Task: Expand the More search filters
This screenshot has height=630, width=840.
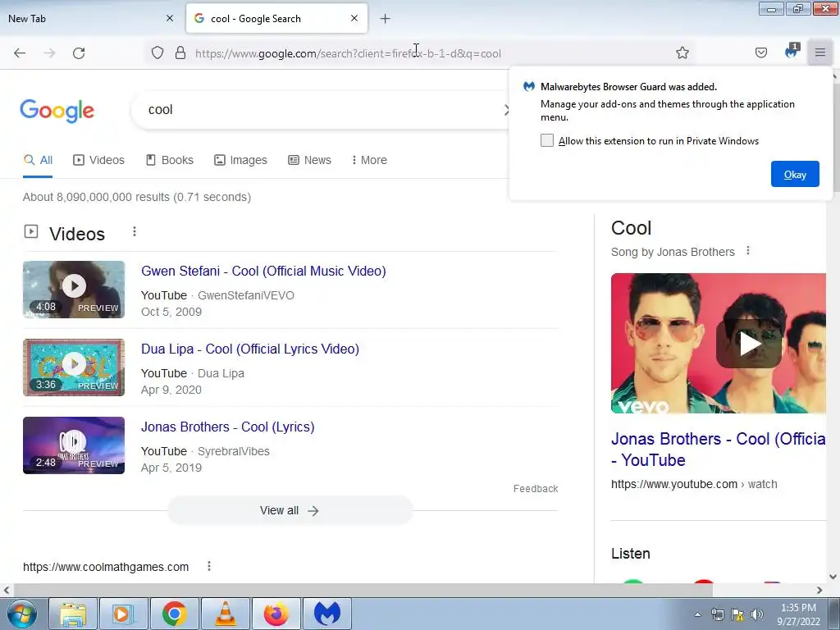Action: point(369,160)
